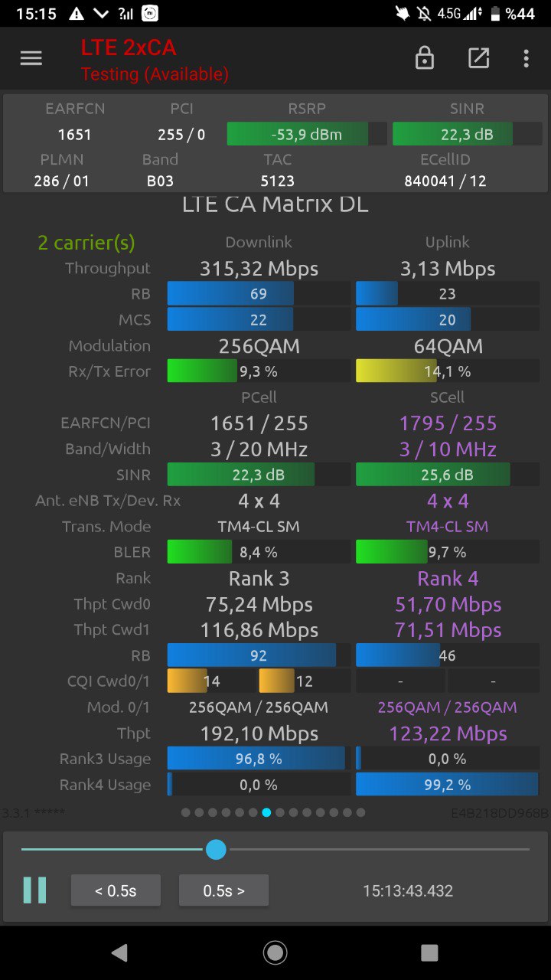
Task: Tap the LTE 2xCA title
Action: (x=129, y=47)
